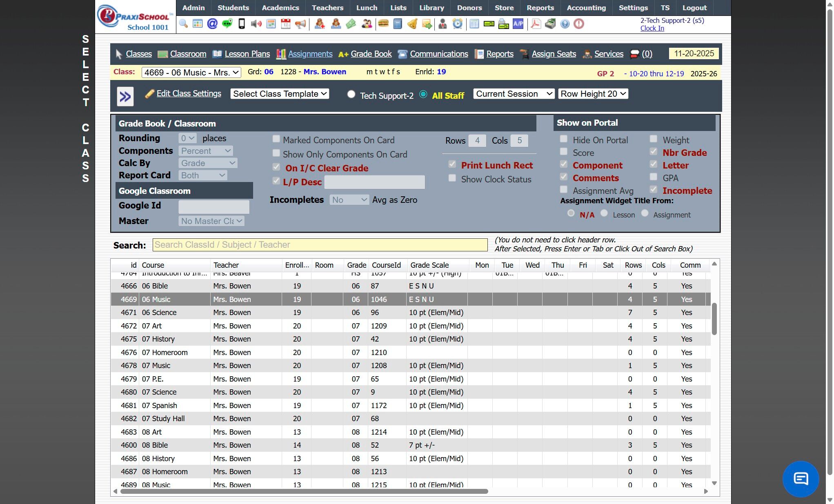The width and height of the screenshot is (834, 504).
Task: Open the Academics menu
Action: click(280, 8)
